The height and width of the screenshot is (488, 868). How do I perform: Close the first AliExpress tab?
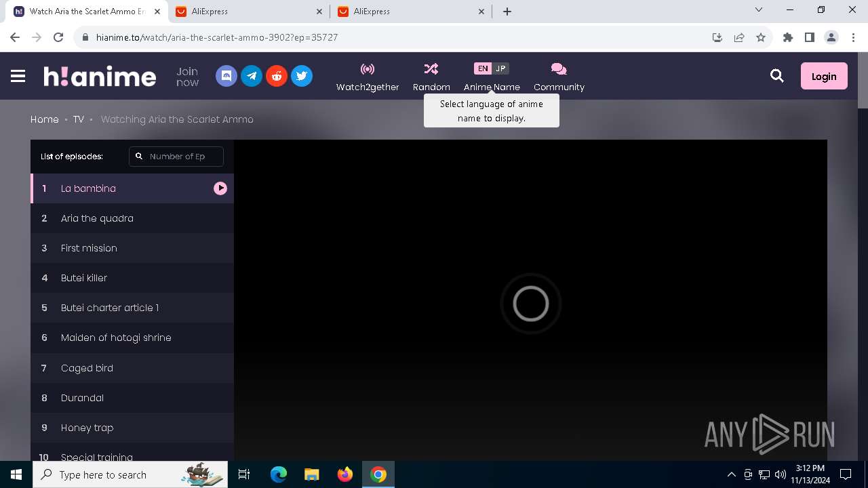(320, 12)
